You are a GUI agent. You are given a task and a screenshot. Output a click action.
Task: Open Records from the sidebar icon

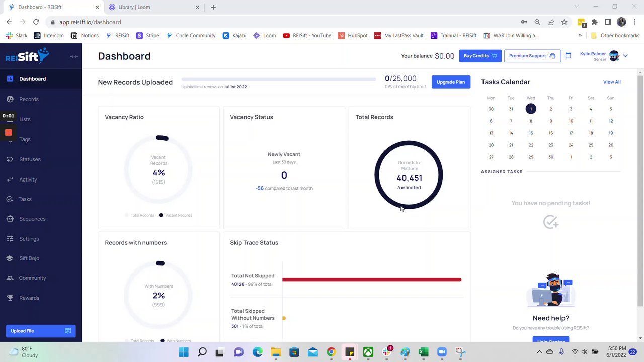pos(10,99)
